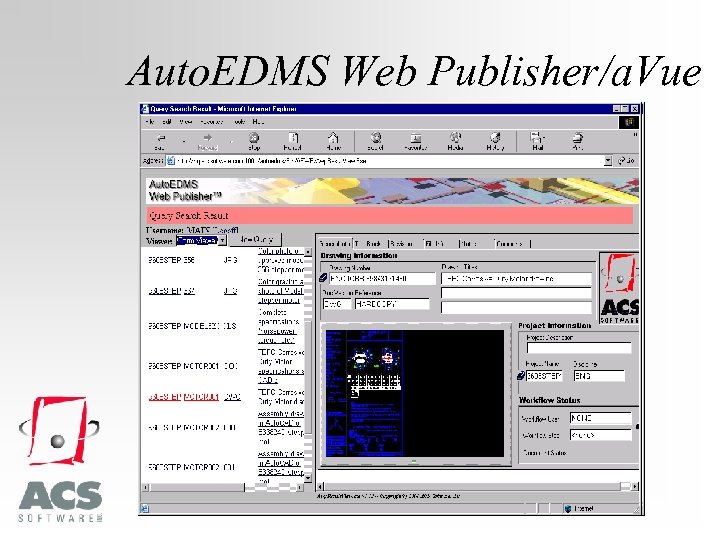Click the ACS Software logo inside the web page

point(619,288)
